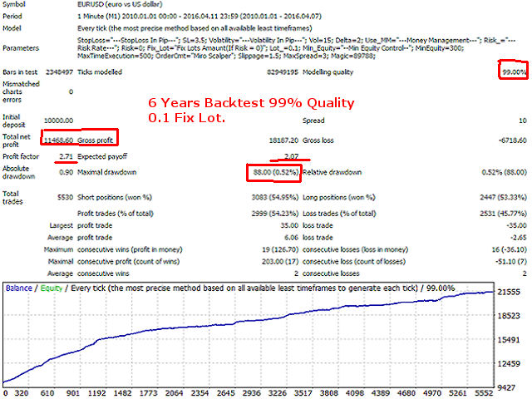Select the initial deposit value 10000.00
Screen dimensions: 532x399
tap(58, 121)
